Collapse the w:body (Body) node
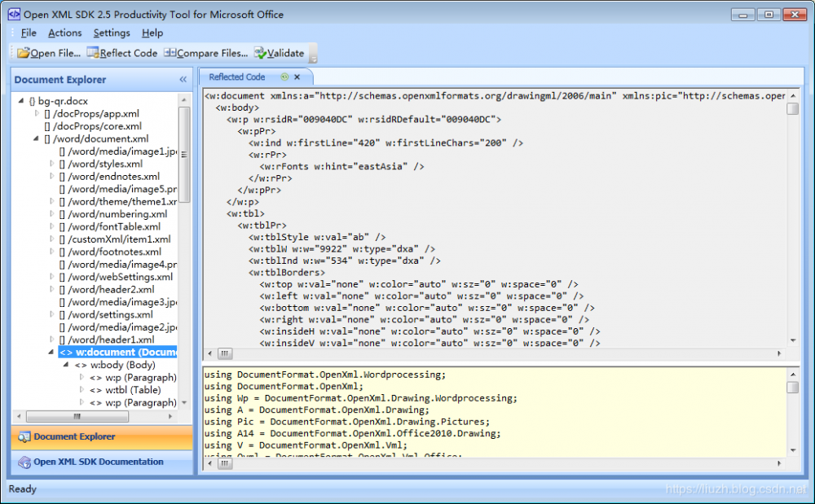The image size is (815, 504). pyautogui.click(x=66, y=365)
